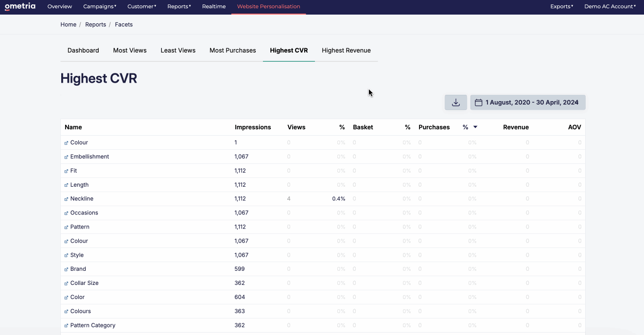644x335 pixels.
Task: Select the Least Views tab
Action: pyautogui.click(x=178, y=51)
